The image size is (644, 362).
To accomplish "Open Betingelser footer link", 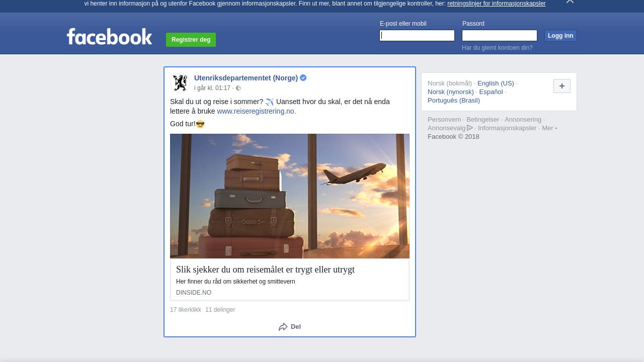I will coord(483,120).
